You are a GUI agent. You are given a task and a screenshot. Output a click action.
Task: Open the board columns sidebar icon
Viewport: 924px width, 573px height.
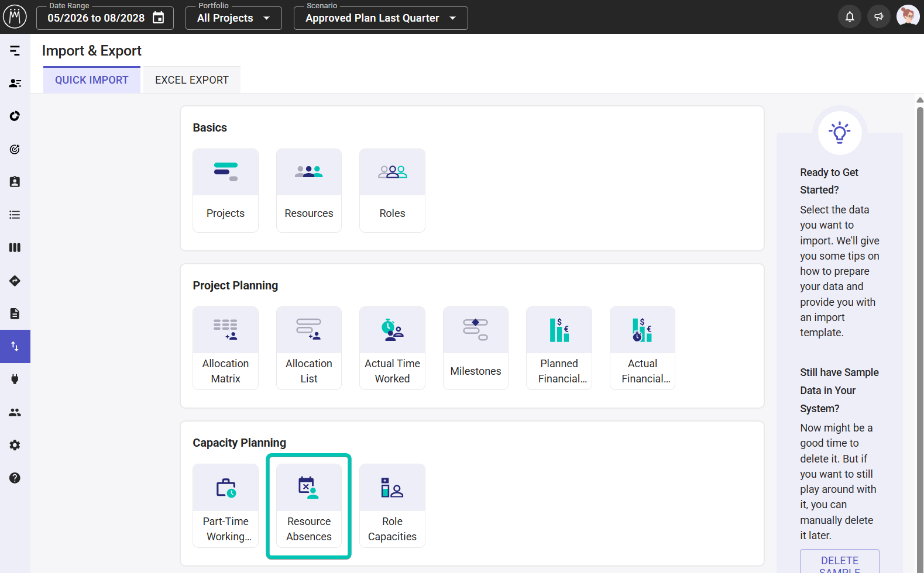click(x=15, y=247)
